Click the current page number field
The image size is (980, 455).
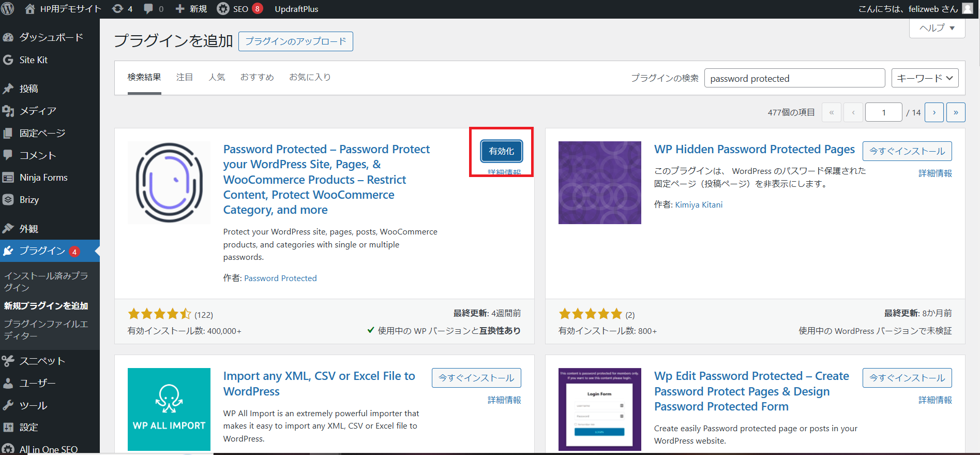[884, 112]
